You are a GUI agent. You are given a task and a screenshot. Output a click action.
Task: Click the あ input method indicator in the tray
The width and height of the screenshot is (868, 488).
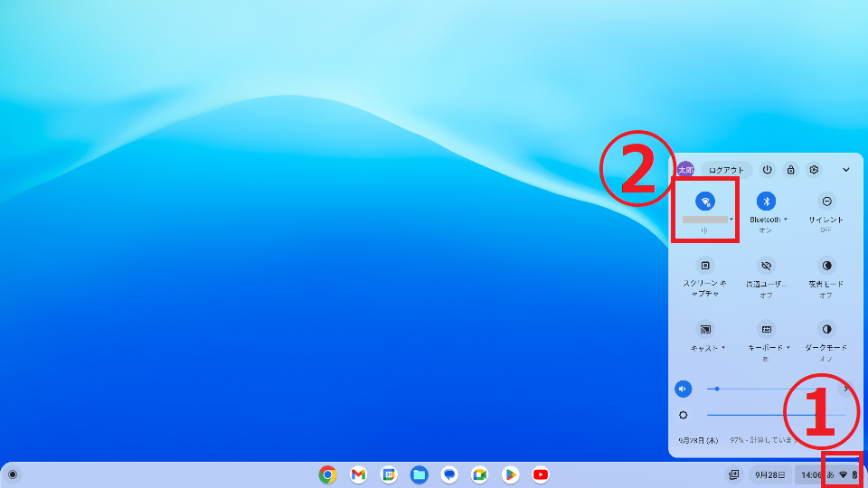click(830, 474)
